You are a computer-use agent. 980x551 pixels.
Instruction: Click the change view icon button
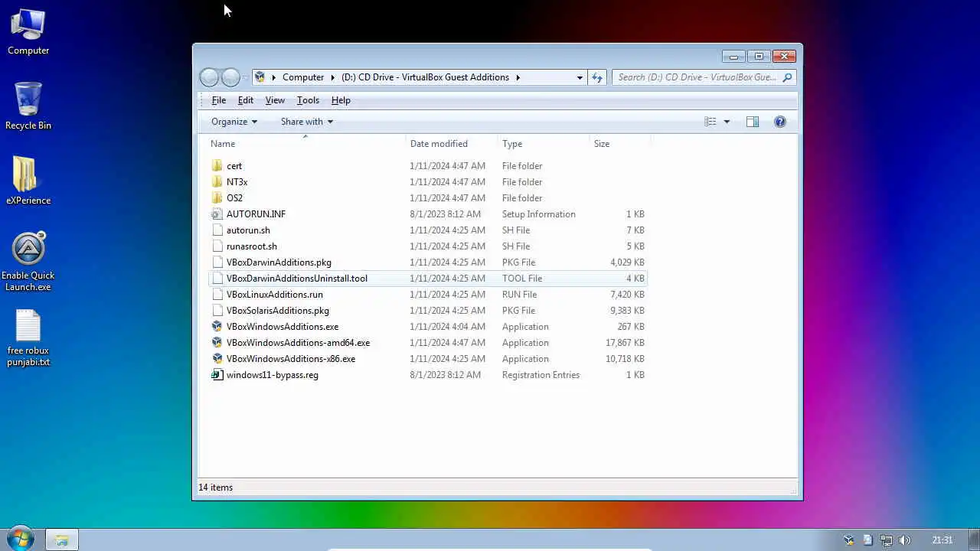(710, 122)
